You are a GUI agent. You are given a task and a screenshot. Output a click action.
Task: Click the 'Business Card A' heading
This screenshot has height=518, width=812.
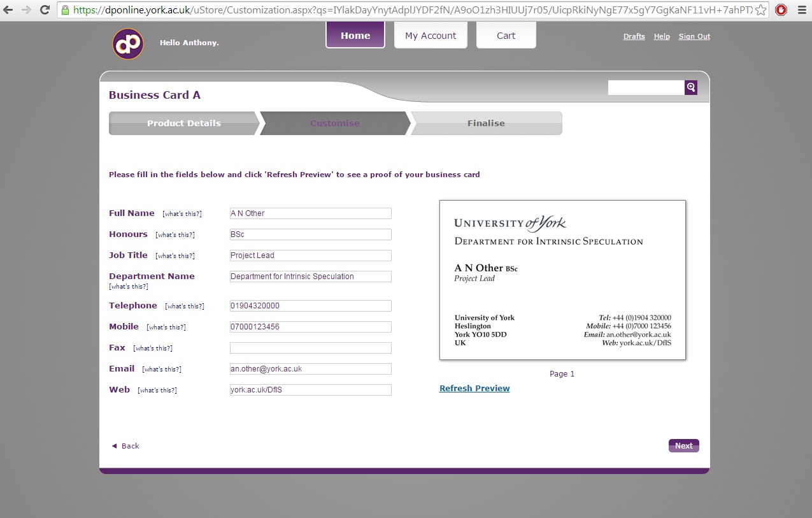[x=155, y=95]
